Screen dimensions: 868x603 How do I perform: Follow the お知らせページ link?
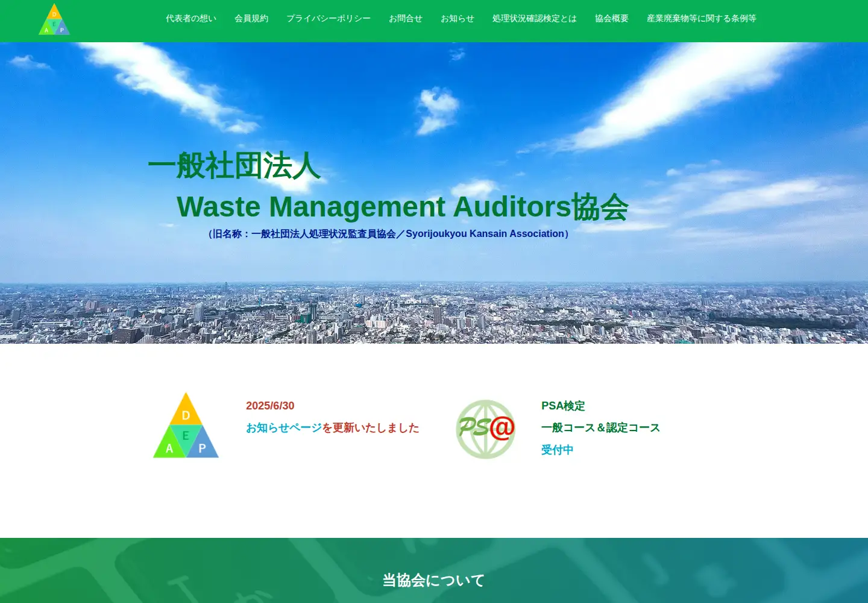pyautogui.click(x=284, y=428)
